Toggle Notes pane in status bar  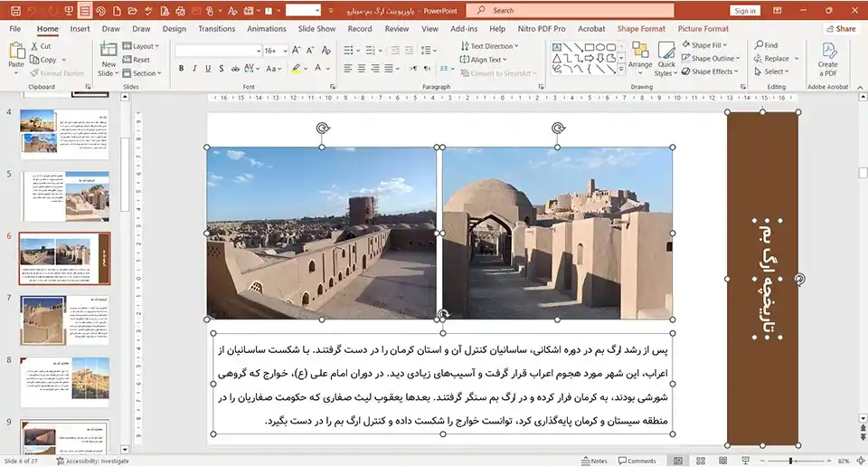(x=595, y=461)
